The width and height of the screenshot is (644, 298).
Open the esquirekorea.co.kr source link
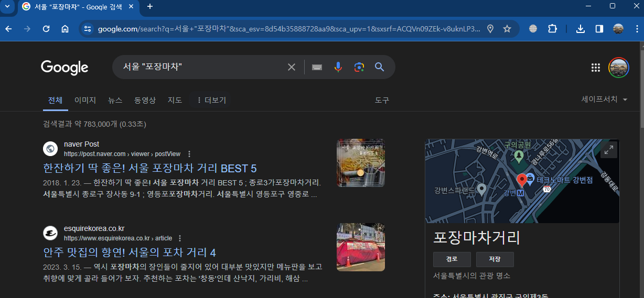(x=118, y=238)
